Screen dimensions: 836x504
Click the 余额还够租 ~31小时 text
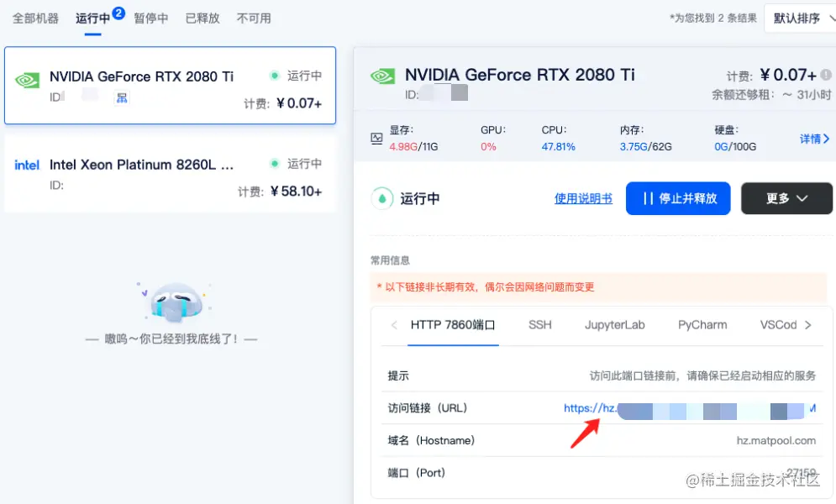pyautogui.click(x=771, y=95)
